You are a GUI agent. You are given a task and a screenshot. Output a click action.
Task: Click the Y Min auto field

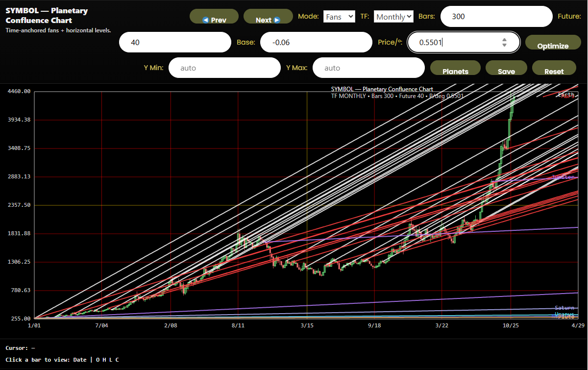coord(224,68)
